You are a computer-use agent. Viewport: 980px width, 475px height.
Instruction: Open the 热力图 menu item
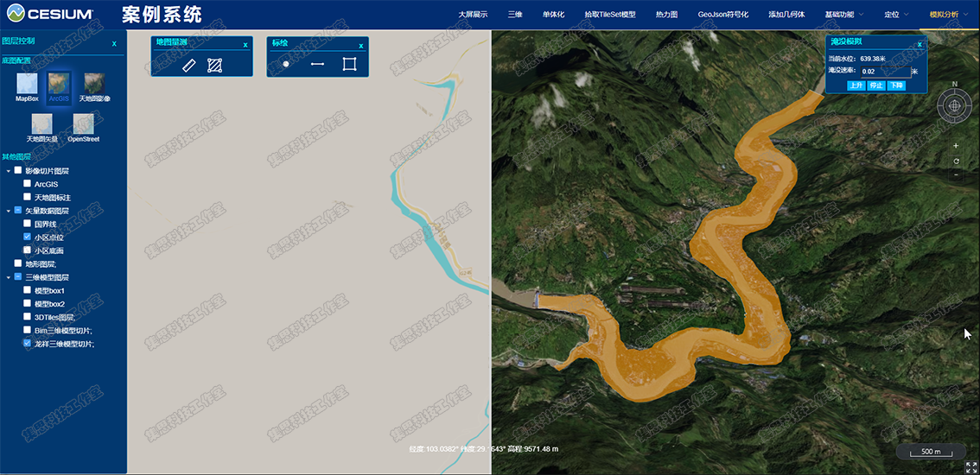pyautogui.click(x=667, y=14)
